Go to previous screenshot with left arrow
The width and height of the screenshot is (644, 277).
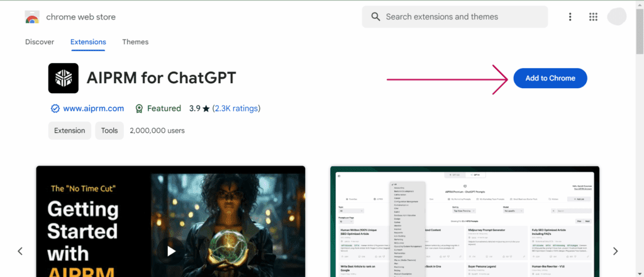point(20,251)
